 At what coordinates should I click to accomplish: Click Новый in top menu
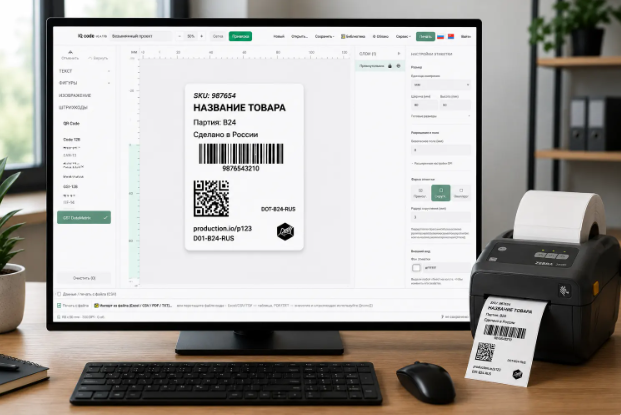pyautogui.click(x=279, y=36)
